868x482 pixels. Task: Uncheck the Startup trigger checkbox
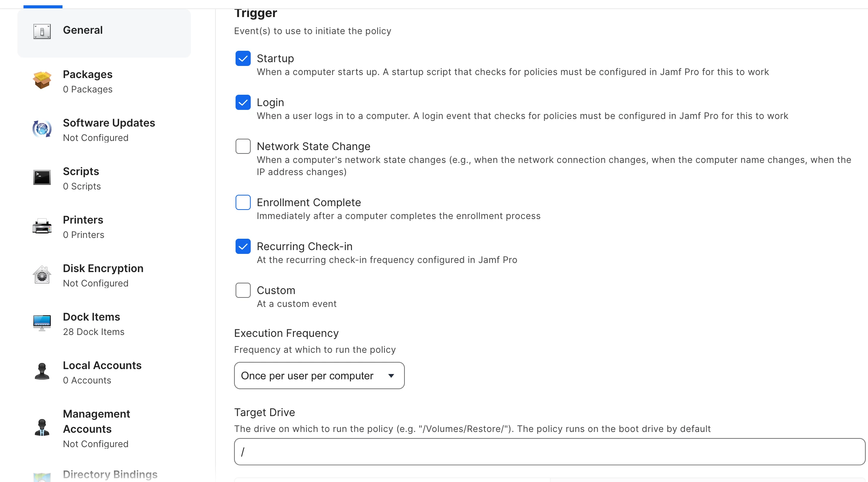243,58
